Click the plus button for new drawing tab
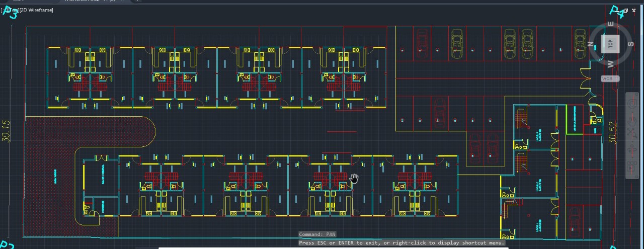The width and height of the screenshot is (644, 249). tap(138, 1)
